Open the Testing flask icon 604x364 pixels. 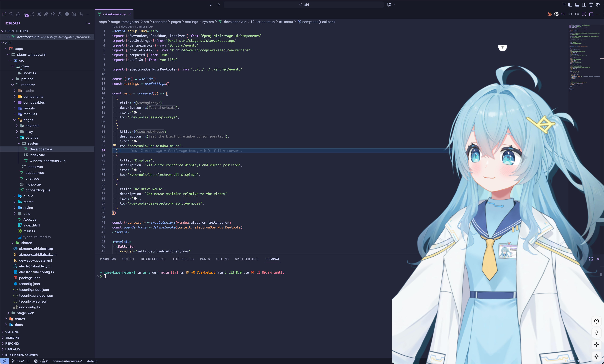[60, 14]
